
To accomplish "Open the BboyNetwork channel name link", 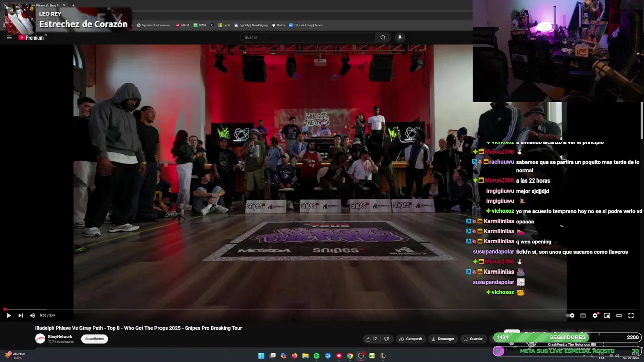I will (x=60, y=337).
